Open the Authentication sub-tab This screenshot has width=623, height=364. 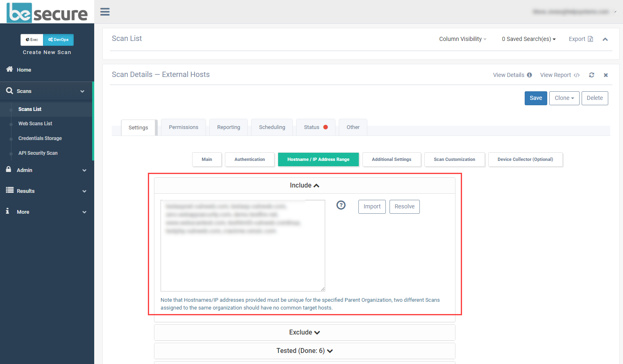249,159
